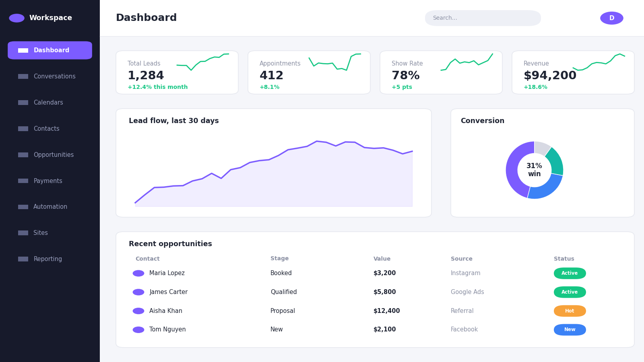644x362 pixels.
Task: Open Aisha Khan contact name
Action: [x=166, y=311]
